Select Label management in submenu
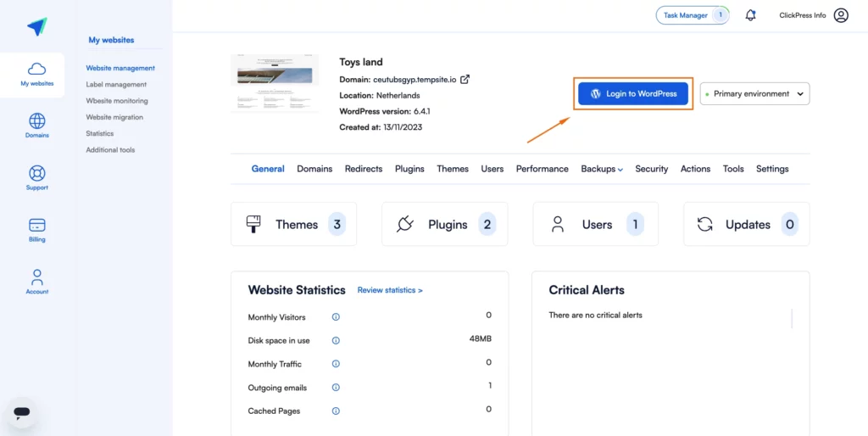This screenshot has width=868, height=436. (x=116, y=84)
